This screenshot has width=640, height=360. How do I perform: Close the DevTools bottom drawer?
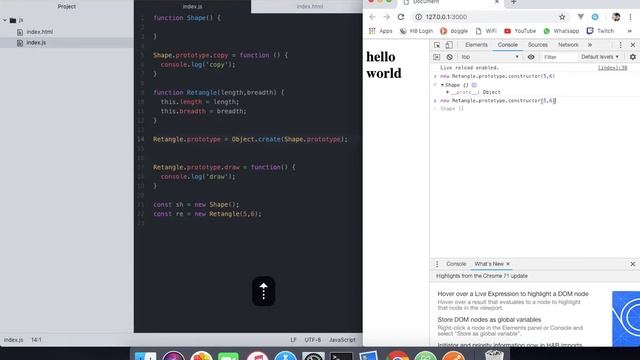point(633,264)
